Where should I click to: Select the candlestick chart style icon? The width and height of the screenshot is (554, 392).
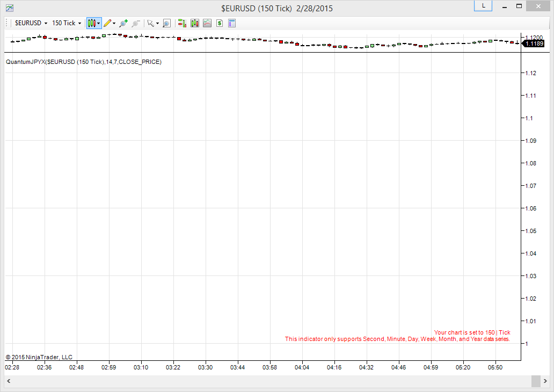tap(91, 23)
